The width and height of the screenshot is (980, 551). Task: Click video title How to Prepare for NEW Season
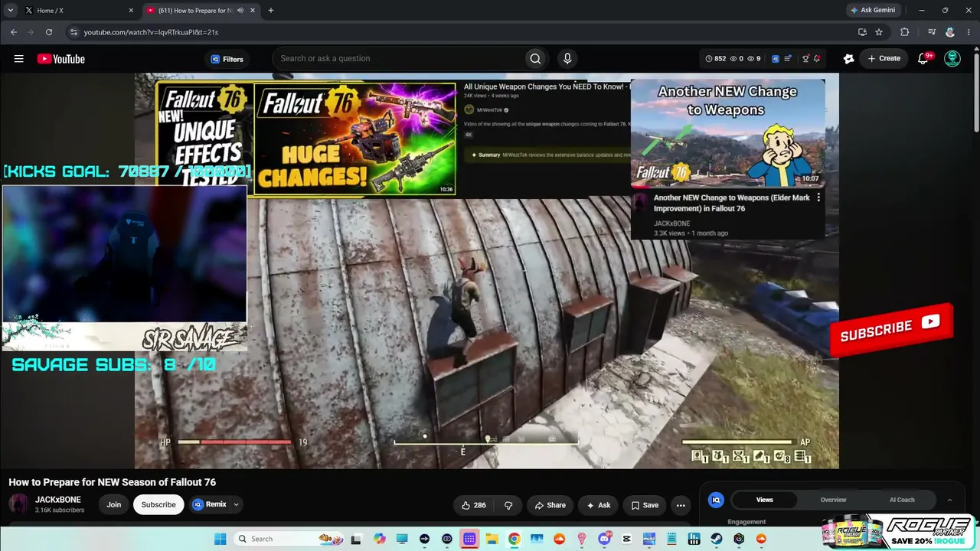coord(113,482)
